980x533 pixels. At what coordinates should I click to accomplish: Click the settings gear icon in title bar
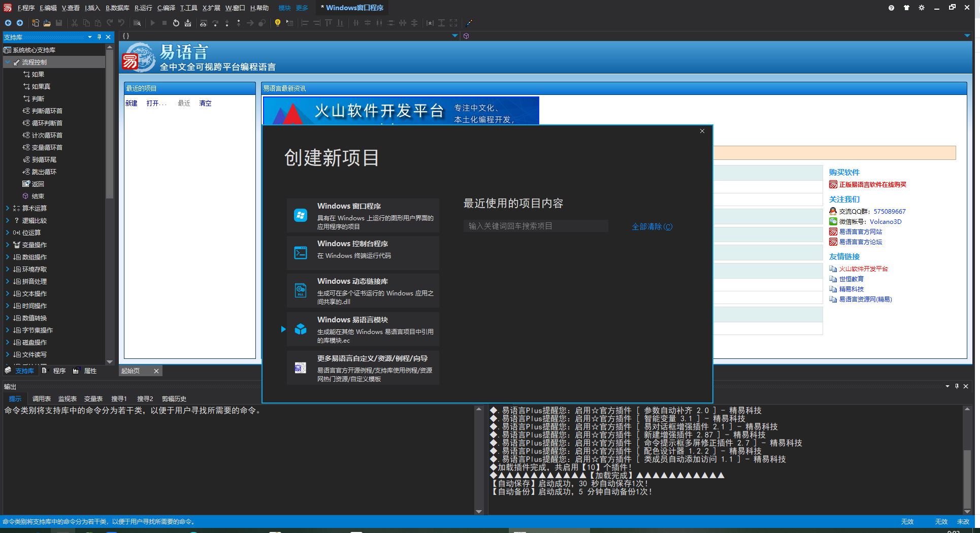point(922,8)
